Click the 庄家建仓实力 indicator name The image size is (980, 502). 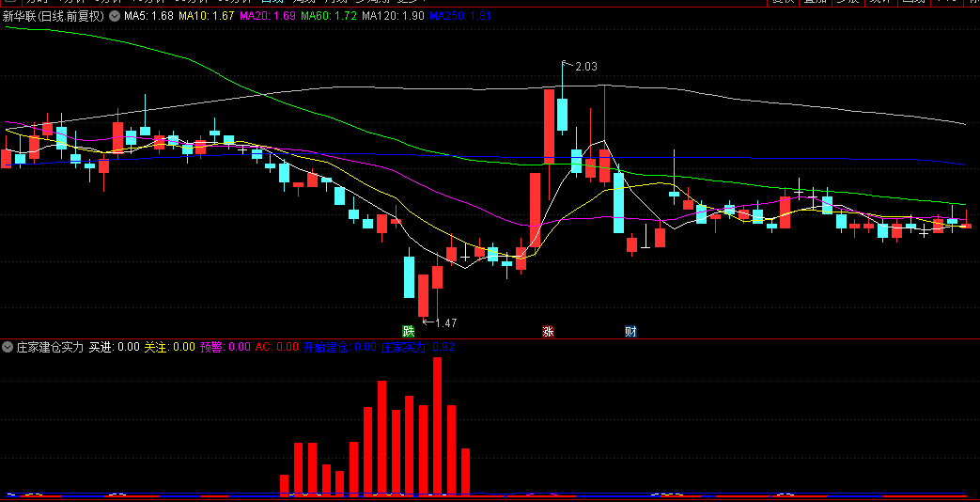click(50, 346)
